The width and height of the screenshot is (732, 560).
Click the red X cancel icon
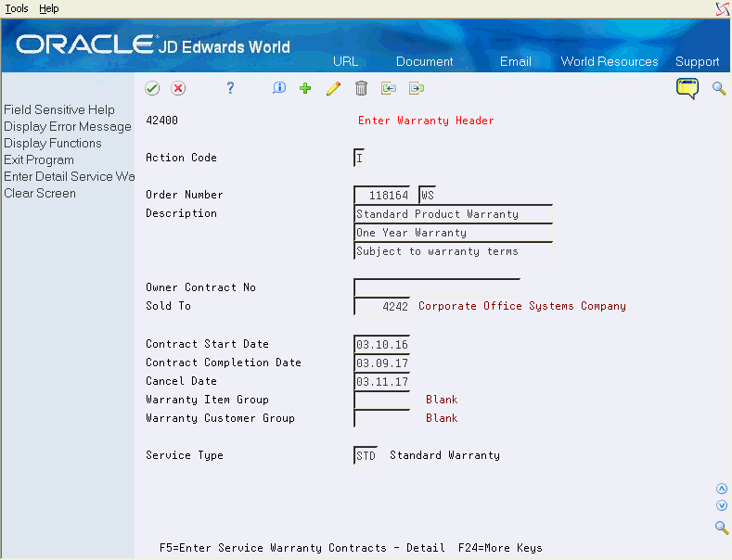[178, 88]
